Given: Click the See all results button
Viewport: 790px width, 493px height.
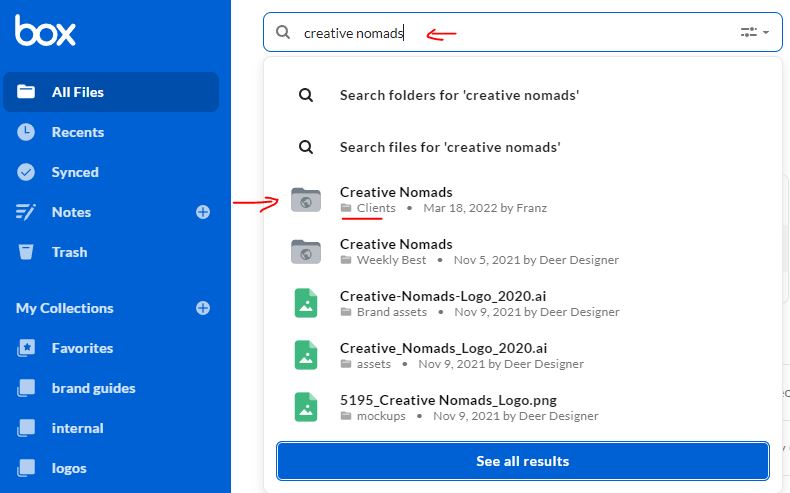Looking at the screenshot, I should [x=522, y=461].
